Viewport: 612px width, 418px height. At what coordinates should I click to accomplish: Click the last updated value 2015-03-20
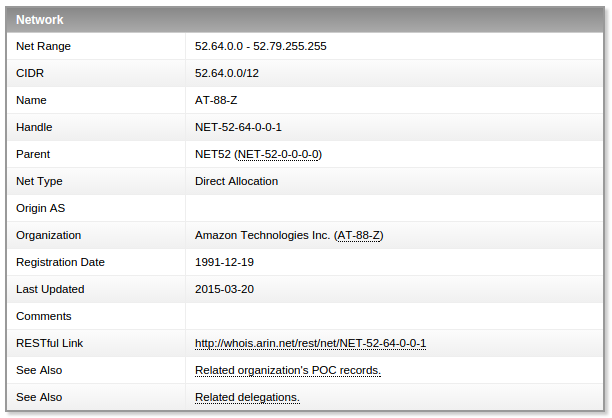click(x=223, y=290)
